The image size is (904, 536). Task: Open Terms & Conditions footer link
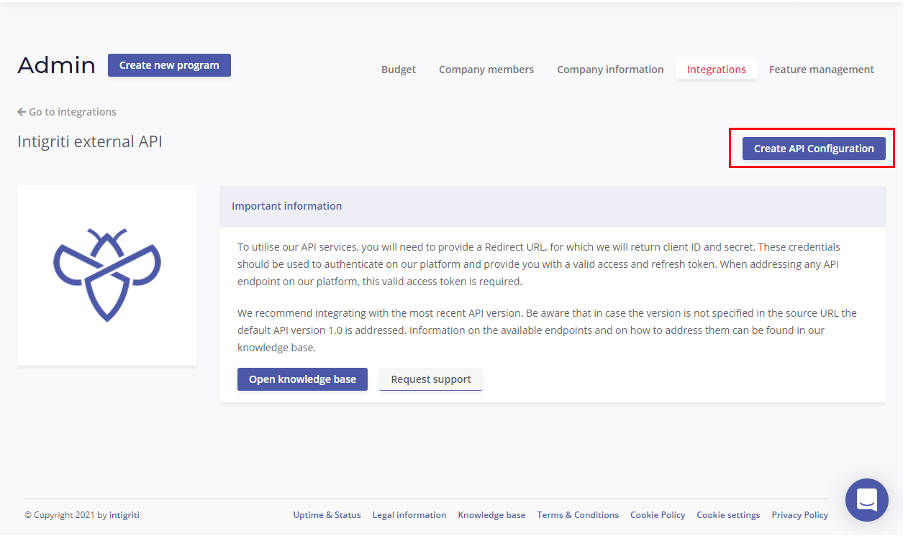click(x=578, y=515)
